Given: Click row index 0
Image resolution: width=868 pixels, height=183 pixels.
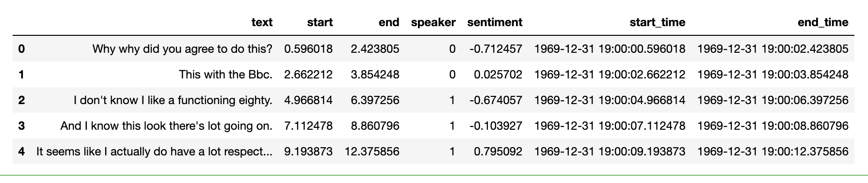Looking at the screenshot, I should 21,48.
